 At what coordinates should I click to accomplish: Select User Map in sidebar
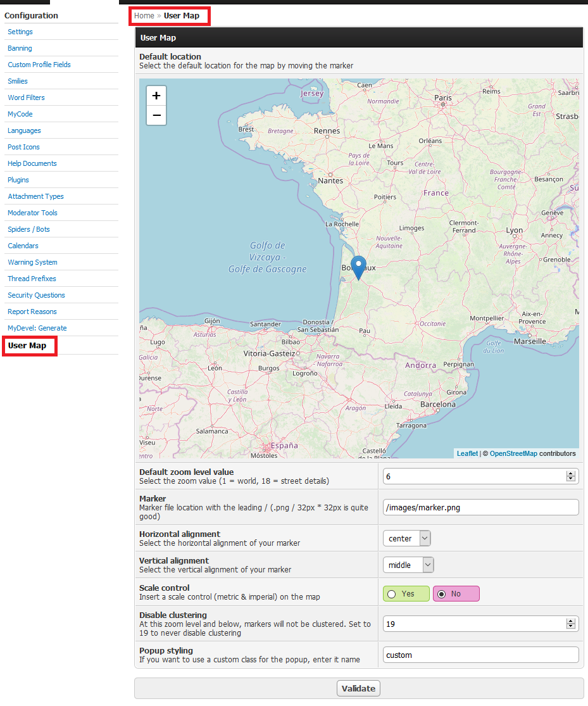pyautogui.click(x=27, y=346)
